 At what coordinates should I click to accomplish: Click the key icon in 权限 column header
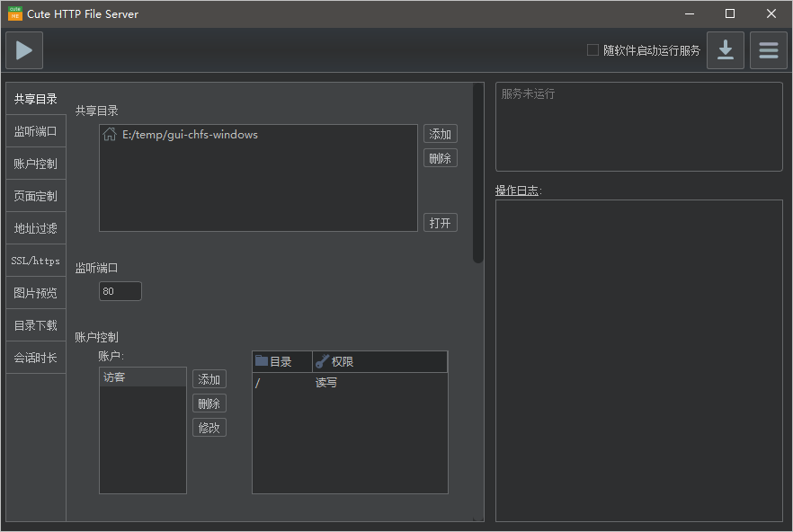322,361
